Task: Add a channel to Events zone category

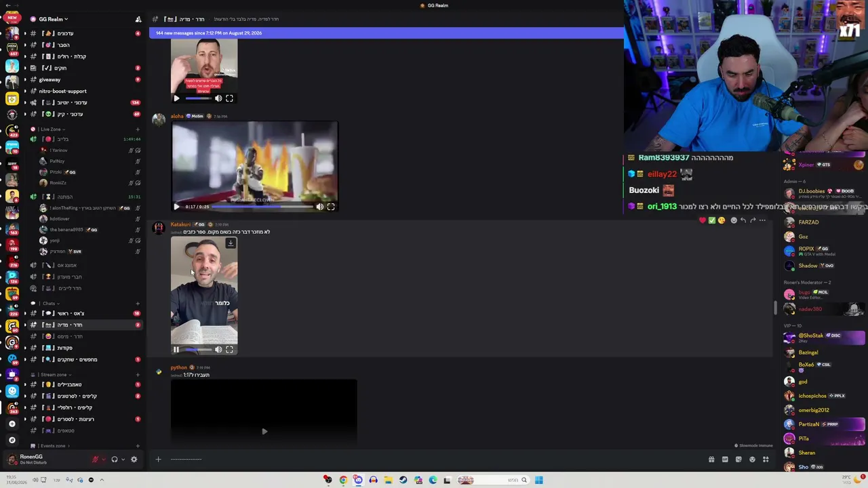Action: (138, 445)
